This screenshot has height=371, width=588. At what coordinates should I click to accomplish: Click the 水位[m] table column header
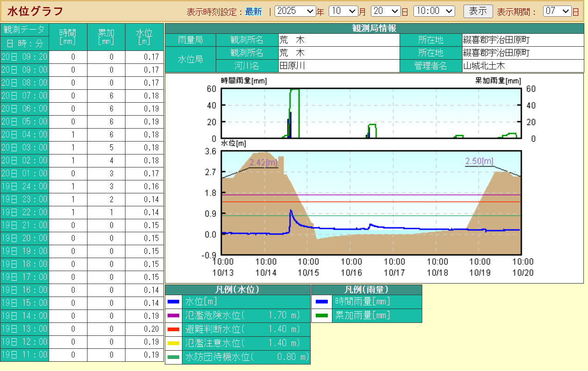(x=144, y=37)
